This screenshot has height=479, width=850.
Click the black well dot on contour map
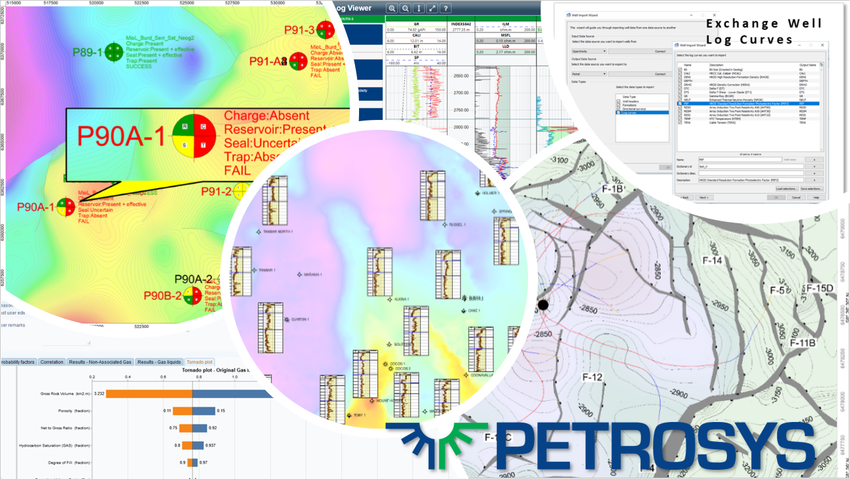pyautogui.click(x=543, y=305)
